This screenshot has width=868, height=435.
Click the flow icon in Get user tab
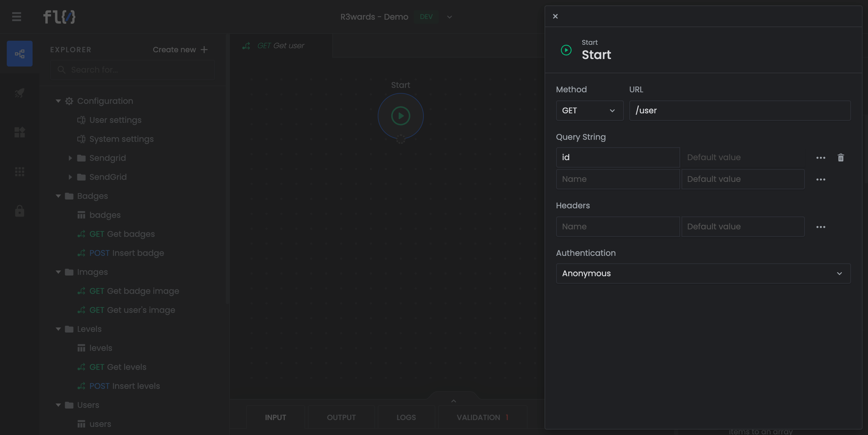pos(246,46)
